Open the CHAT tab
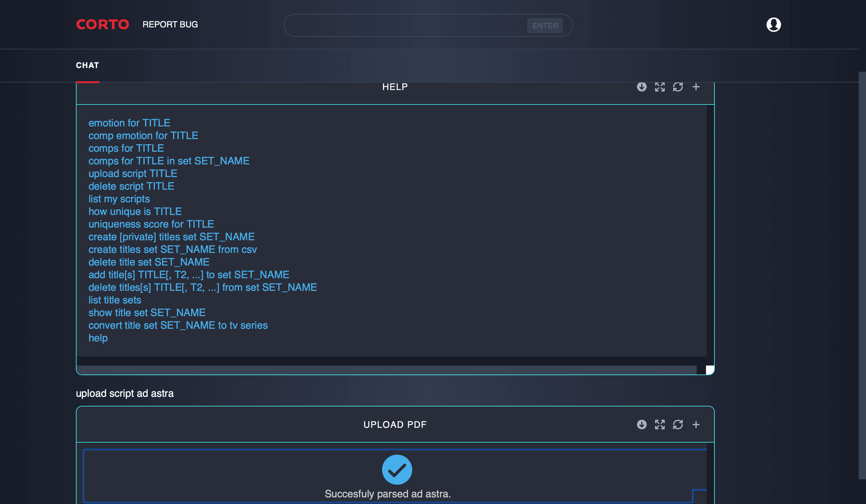The image size is (866, 504). (x=87, y=65)
